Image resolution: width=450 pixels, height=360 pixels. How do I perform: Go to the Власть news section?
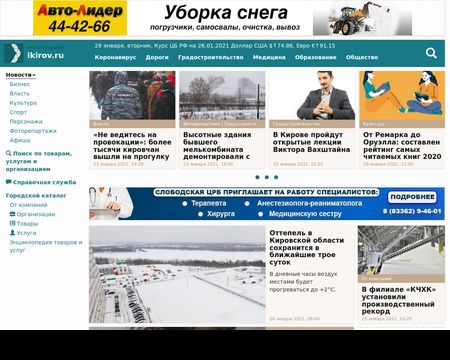(20, 94)
